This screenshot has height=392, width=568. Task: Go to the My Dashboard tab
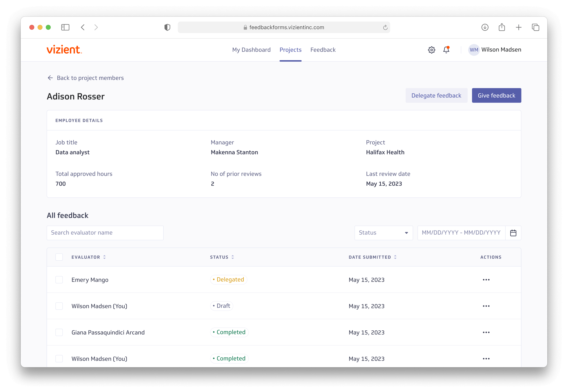[x=251, y=50]
